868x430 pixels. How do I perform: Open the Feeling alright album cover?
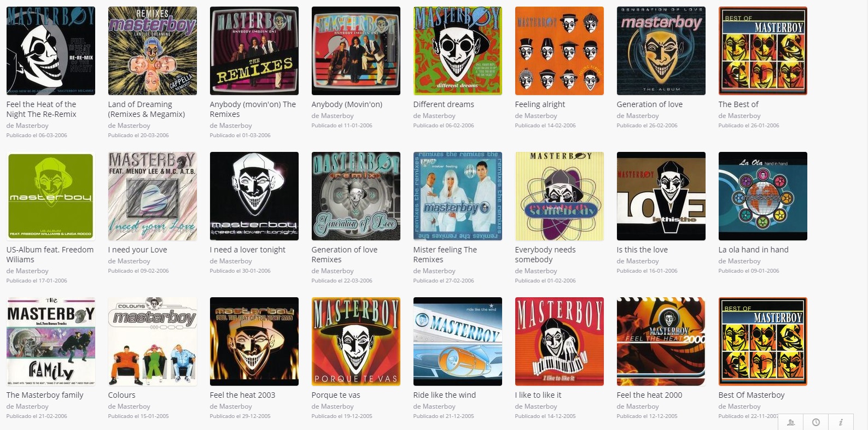pos(560,51)
